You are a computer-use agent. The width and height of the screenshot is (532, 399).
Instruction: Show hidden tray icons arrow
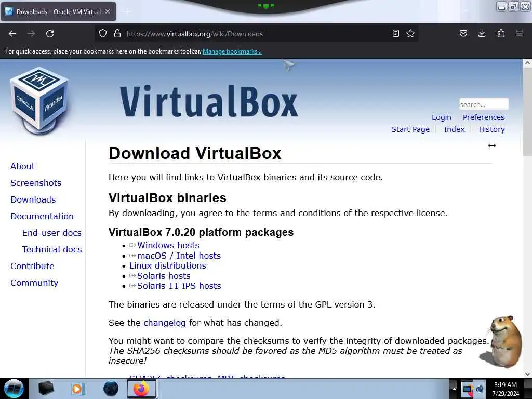(454, 389)
